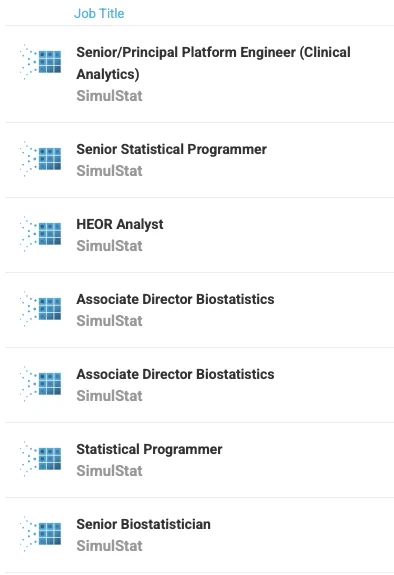Open the Senior Biostatistician job posting
Screen dimensions: 394x575
[x=143, y=524]
